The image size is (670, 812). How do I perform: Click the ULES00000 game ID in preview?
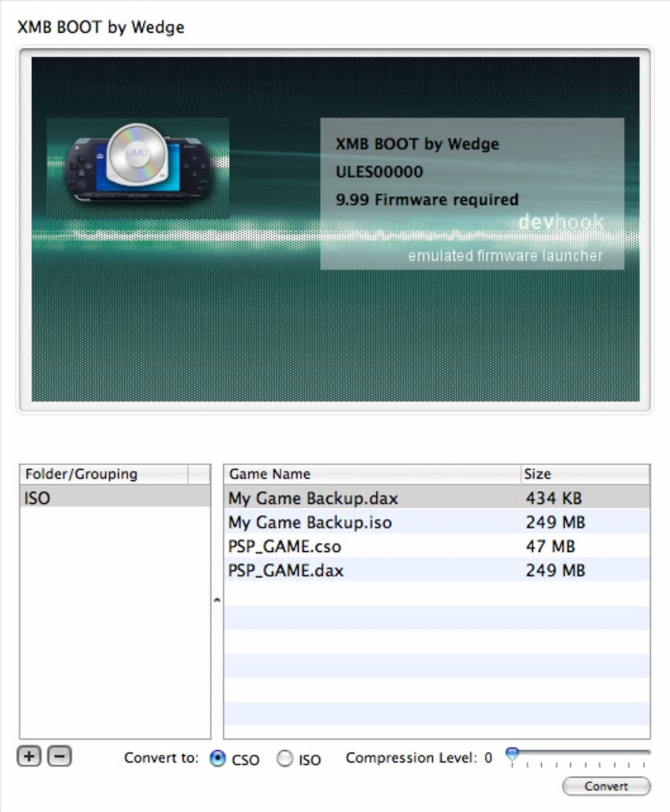click(379, 172)
